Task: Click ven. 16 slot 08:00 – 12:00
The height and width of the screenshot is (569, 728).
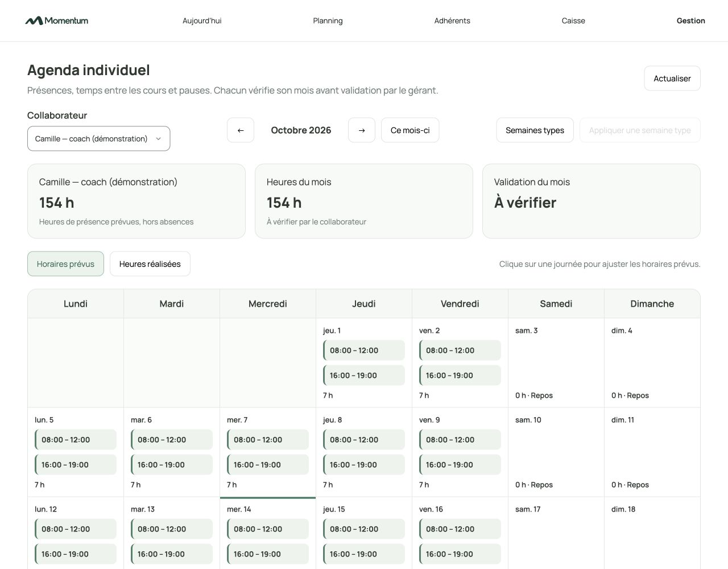Action: [460, 529]
